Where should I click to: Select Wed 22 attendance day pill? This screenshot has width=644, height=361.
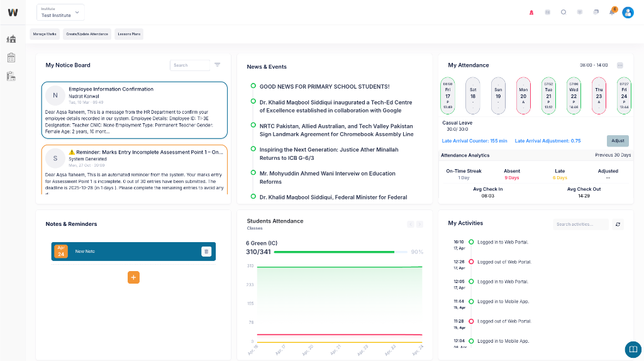pos(574,96)
